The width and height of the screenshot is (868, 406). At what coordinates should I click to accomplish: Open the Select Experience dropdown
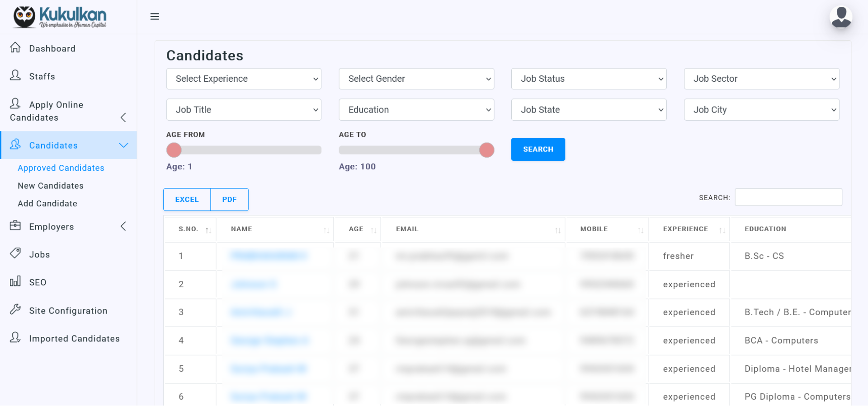(x=244, y=79)
